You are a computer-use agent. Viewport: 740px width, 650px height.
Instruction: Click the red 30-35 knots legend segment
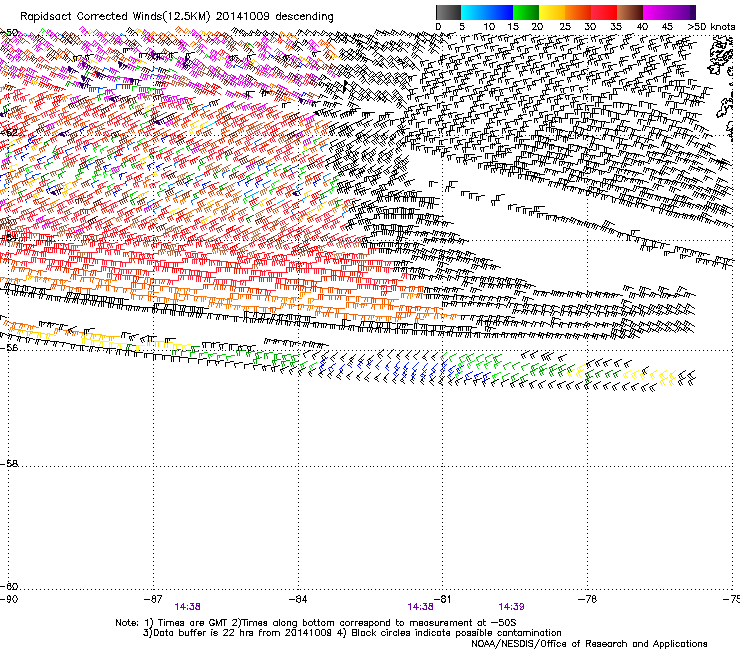tap(604, 12)
